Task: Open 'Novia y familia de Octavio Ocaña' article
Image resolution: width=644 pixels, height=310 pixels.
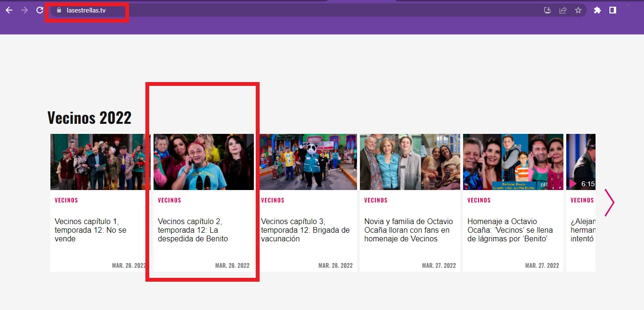Action: point(408,230)
